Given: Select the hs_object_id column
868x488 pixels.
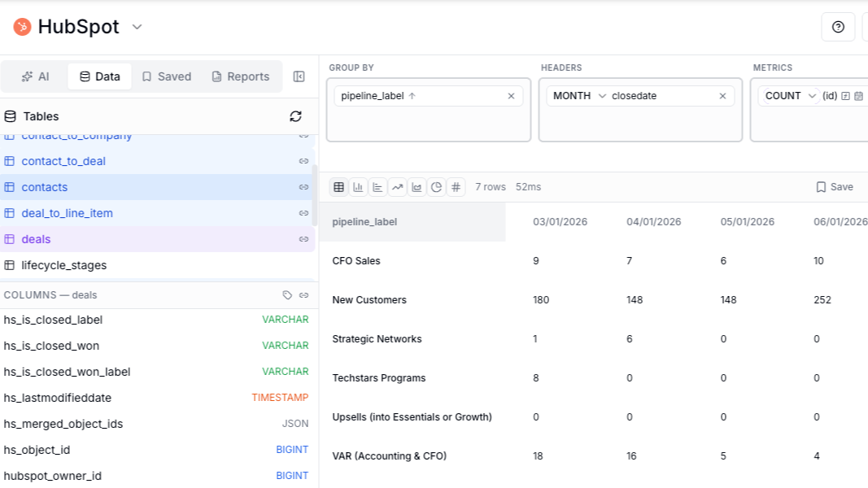Looking at the screenshot, I should 156,450.
